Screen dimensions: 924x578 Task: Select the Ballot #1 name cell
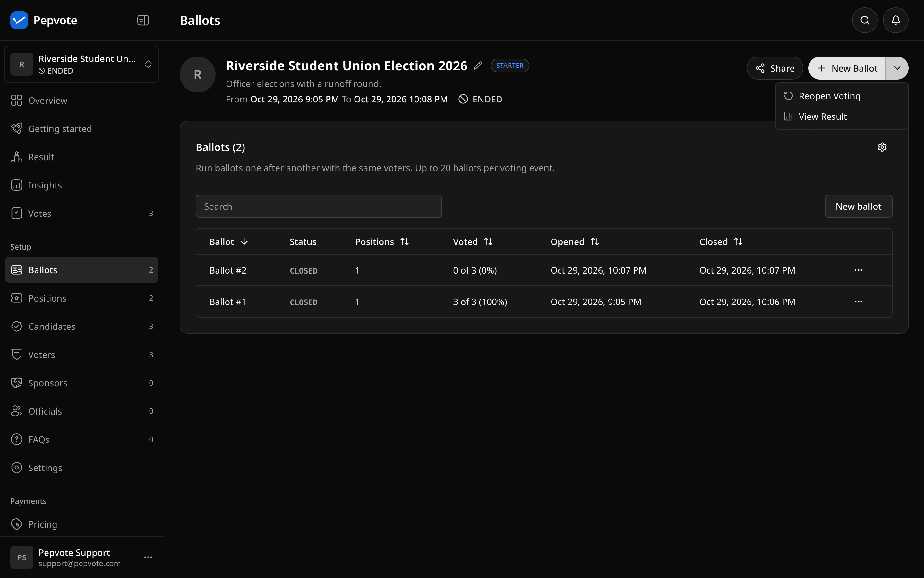click(x=227, y=302)
